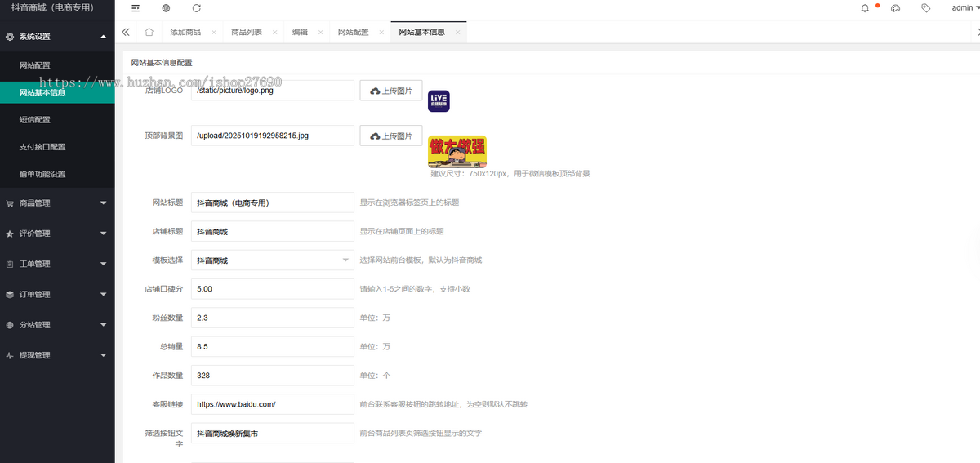Close the 商品列表 tab
980x463 pixels.
[275, 33]
